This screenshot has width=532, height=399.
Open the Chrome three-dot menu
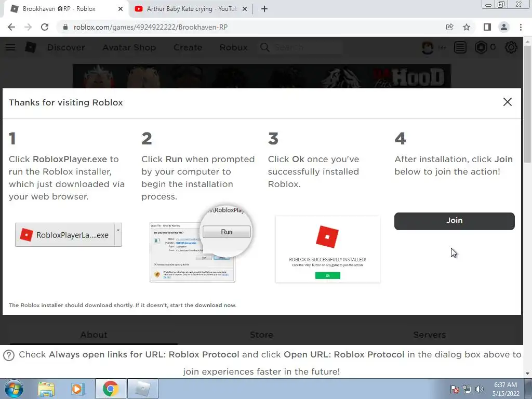pyautogui.click(x=521, y=27)
